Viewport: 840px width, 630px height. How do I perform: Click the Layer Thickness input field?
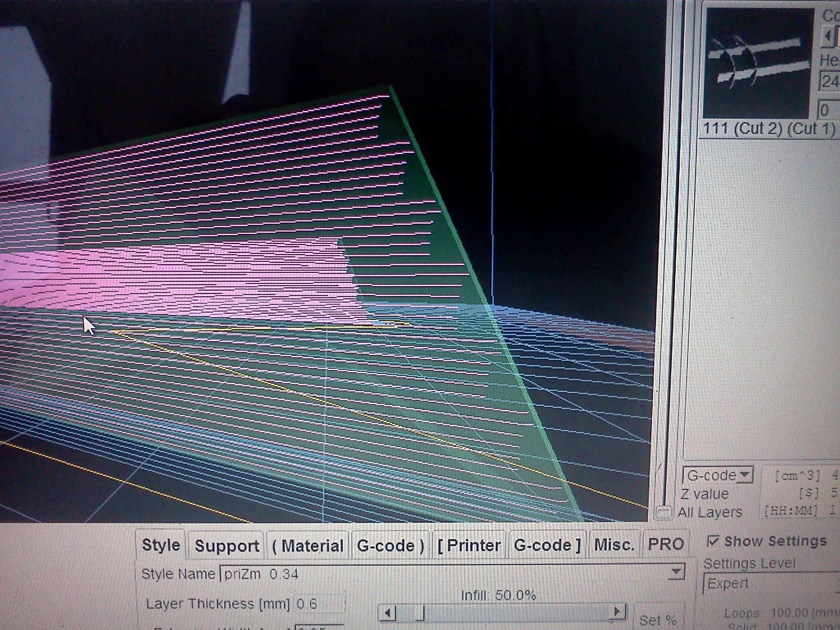(x=319, y=604)
